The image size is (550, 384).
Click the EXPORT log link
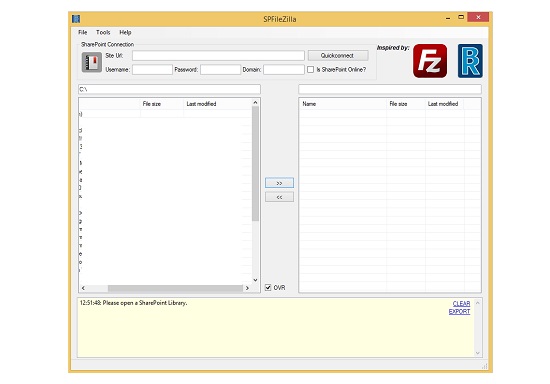(x=460, y=311)
